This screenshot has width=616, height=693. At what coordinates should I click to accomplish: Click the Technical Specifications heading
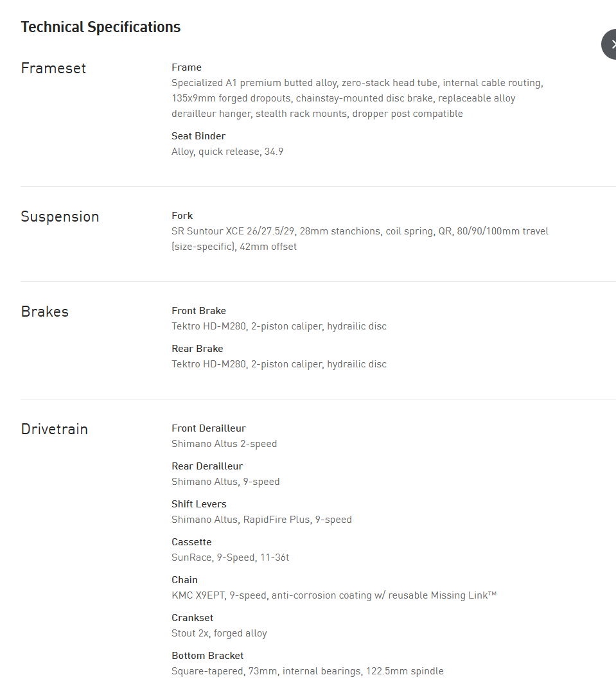tap(101, 27)
